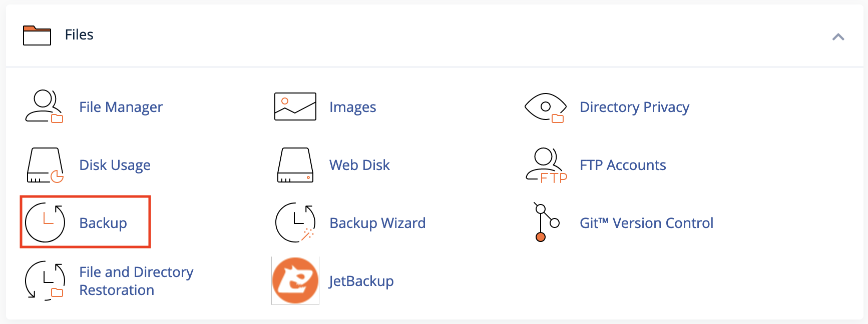Click the Backup clock icon
868x324 pixels.
pos(45,222)
